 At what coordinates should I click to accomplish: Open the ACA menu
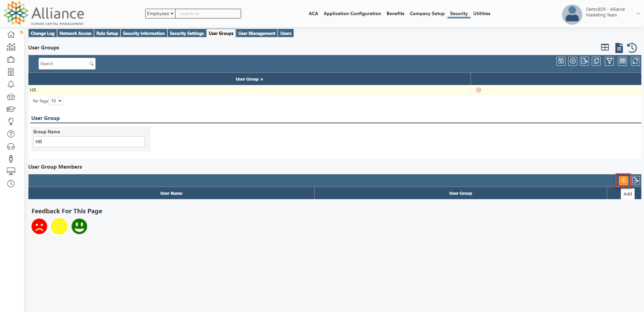[313, 13]
